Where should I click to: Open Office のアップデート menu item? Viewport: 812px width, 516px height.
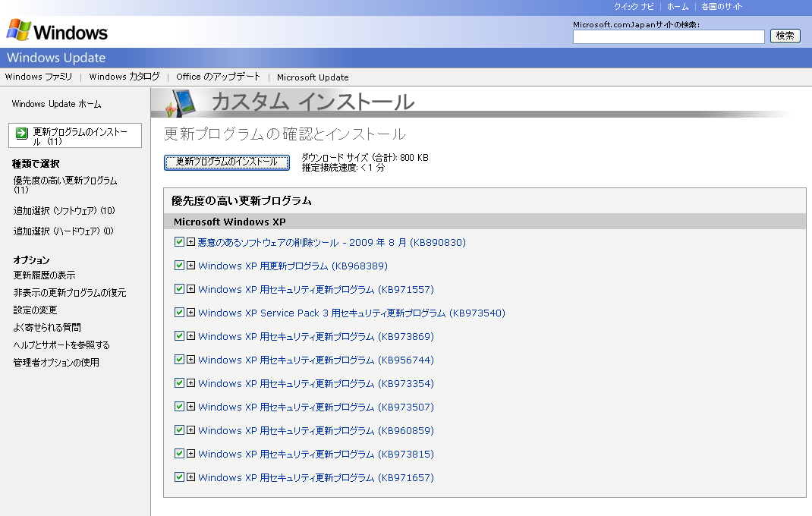218,77
